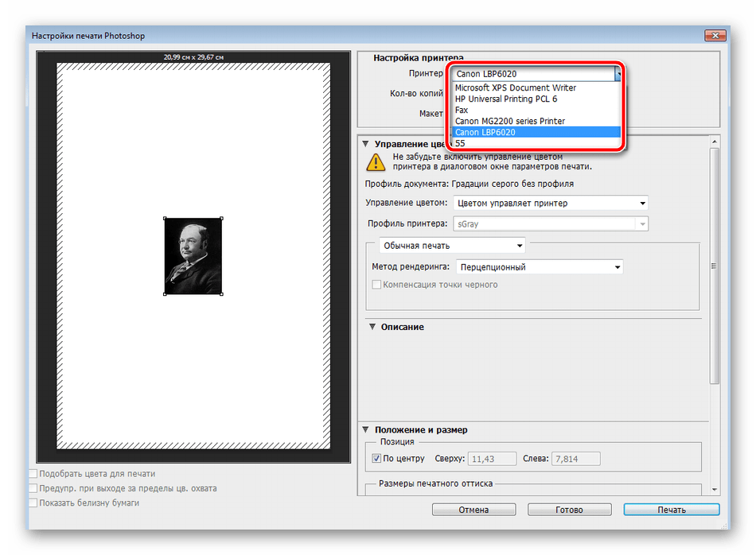Select the printer named 55
This screenshot has height=555, width=756.
460,143
